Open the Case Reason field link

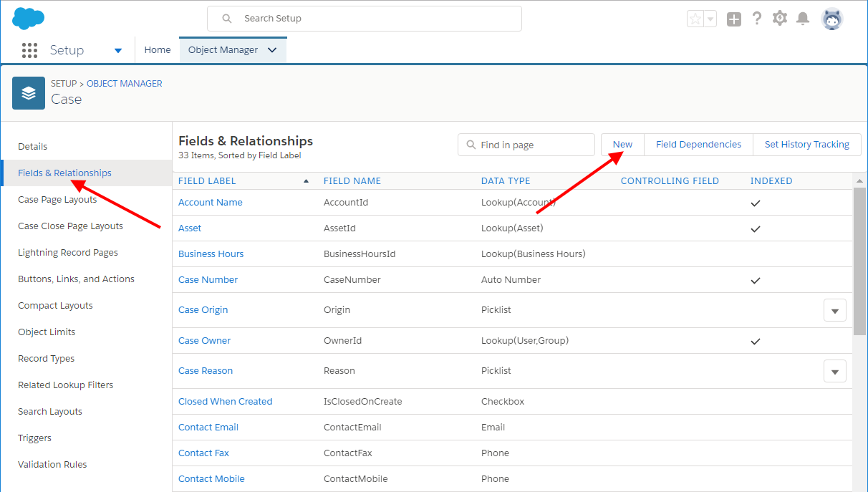coord(206,370)
